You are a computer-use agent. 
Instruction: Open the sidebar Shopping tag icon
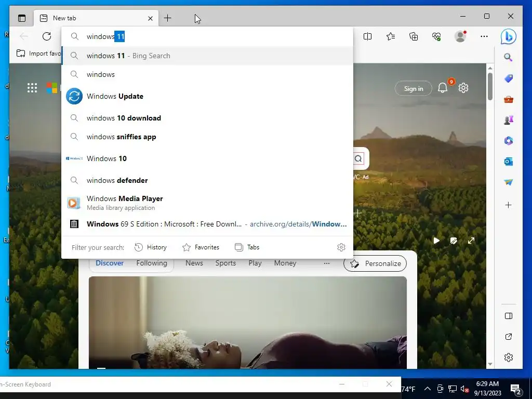508,78
